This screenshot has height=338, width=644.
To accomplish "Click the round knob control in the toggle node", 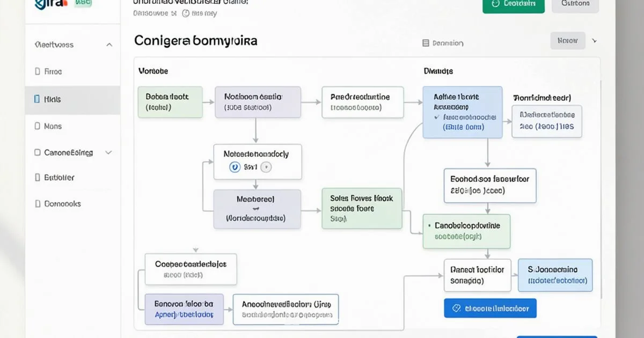I will point(265,167).
